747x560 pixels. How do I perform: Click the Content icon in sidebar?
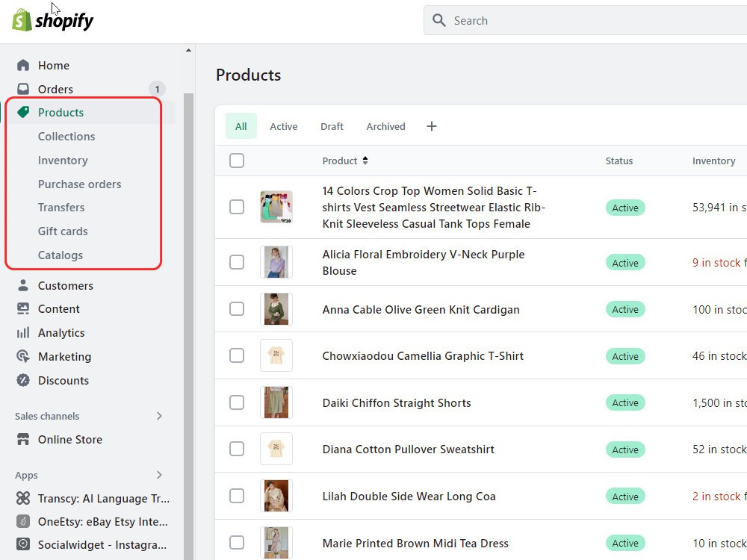23,308
